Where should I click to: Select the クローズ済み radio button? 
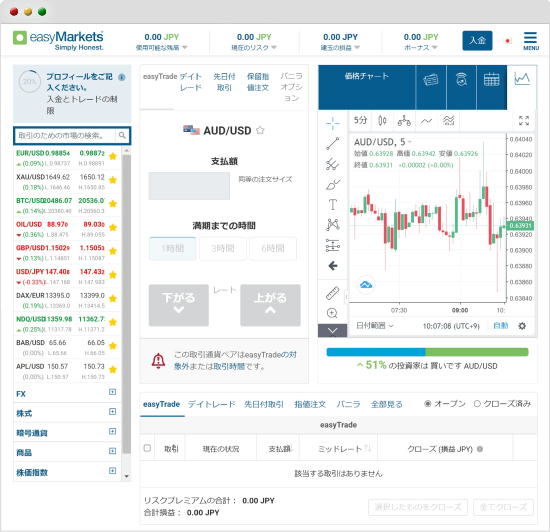pyautogui.click(x=477, y=404)
